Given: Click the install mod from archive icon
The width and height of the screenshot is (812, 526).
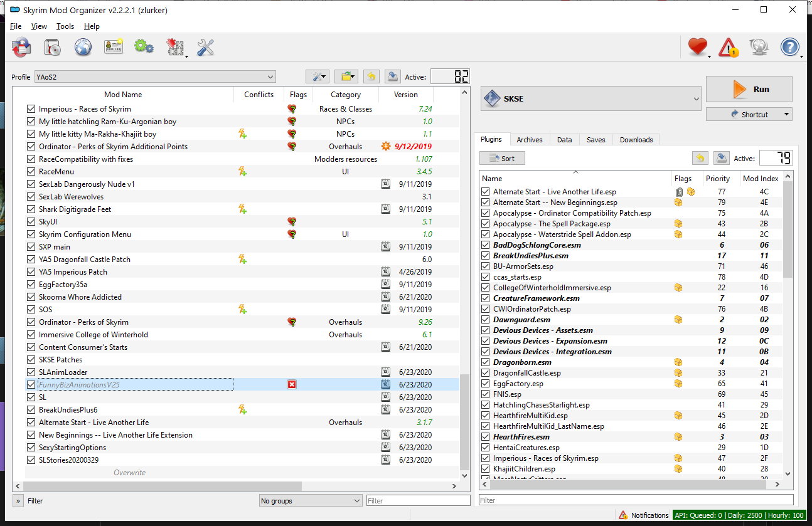Looking at the screenshot, I should point(52,47).
